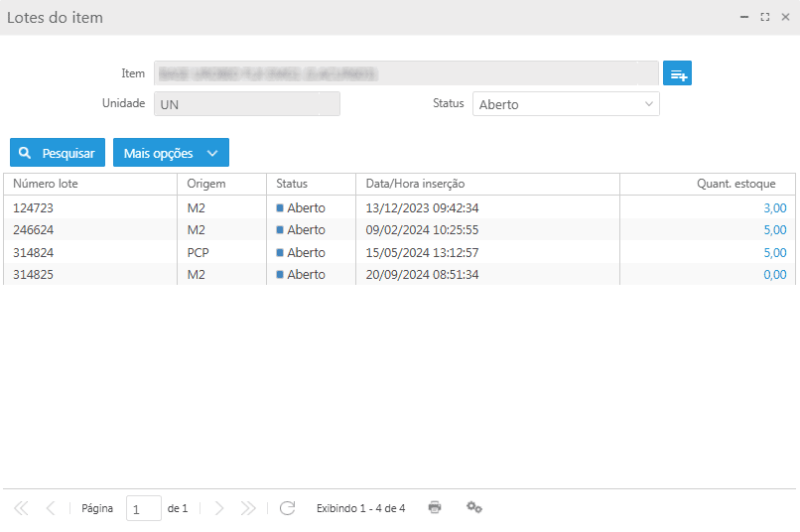800x532 pixels.
Task: Maximize the Lotes do item window
Action: [x=765, y=18]
